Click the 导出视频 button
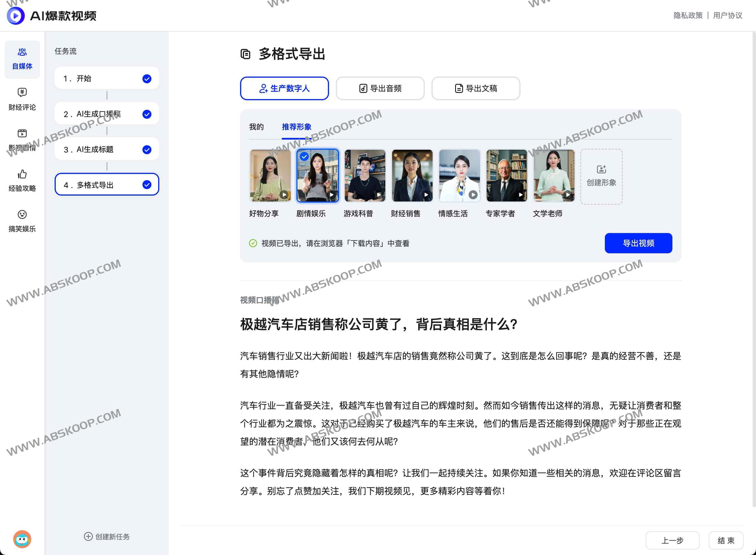756x555 pixels. point(638,243)
